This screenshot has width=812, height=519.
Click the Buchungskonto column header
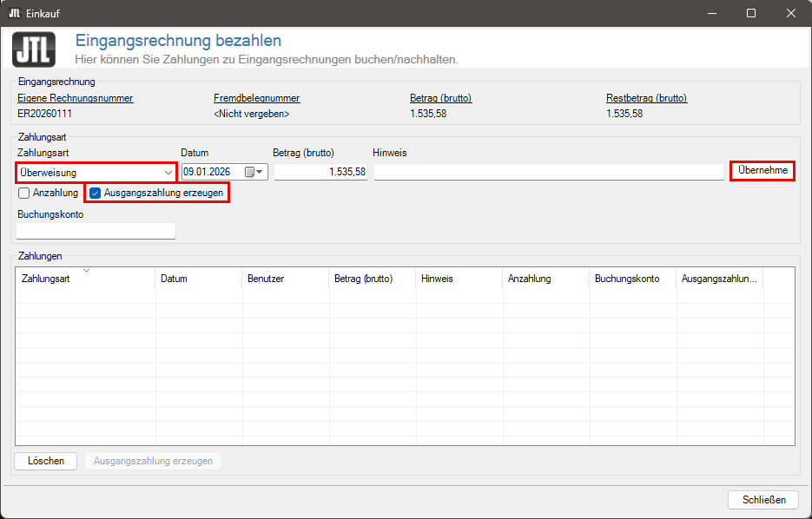(x=632, y=279)
